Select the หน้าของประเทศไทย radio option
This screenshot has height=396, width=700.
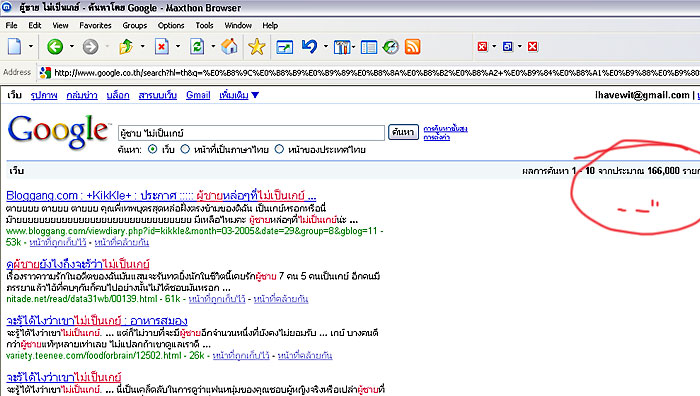coord(279,149)
